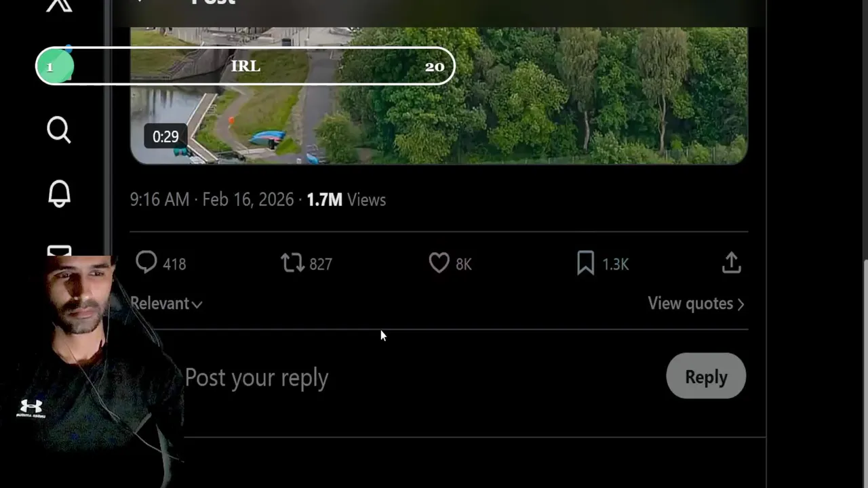Open the chevron next to Relevant

point(197,305)
